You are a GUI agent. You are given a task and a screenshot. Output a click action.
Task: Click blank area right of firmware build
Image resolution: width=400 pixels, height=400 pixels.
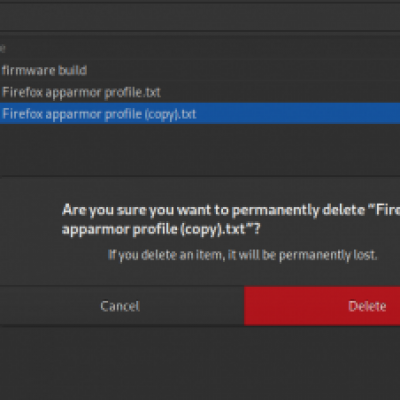click(243, 70)
